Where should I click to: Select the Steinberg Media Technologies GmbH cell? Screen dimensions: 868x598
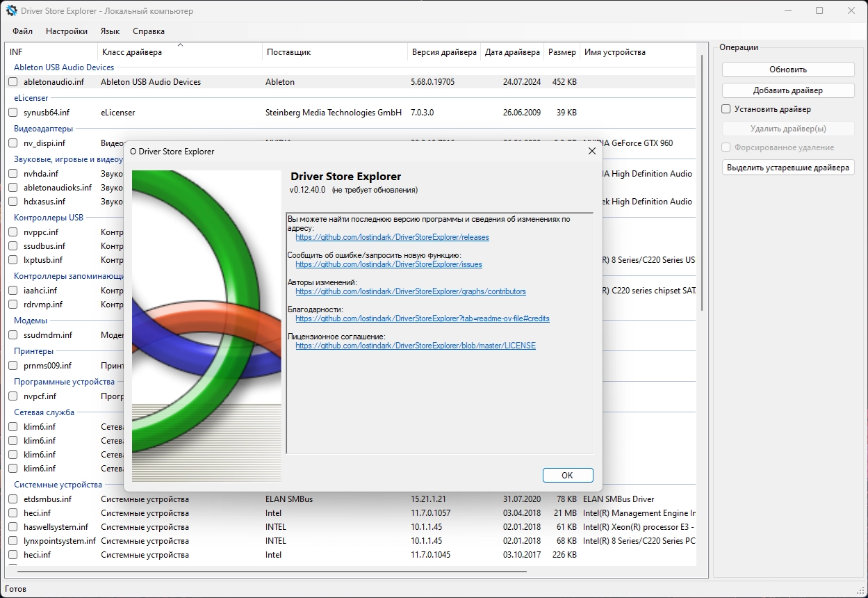pyautogui.click(x=334, y=113)
